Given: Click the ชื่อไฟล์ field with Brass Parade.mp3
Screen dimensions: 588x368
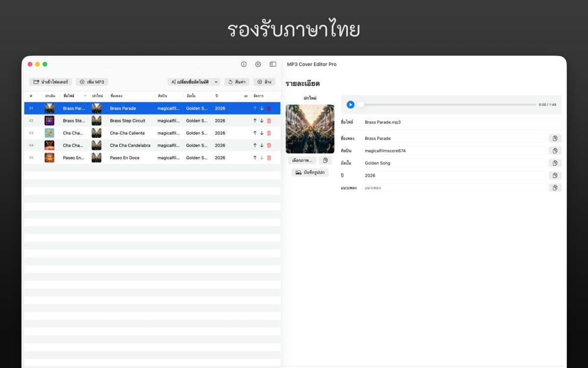Looking at the screenshot, I should (462, 122).
